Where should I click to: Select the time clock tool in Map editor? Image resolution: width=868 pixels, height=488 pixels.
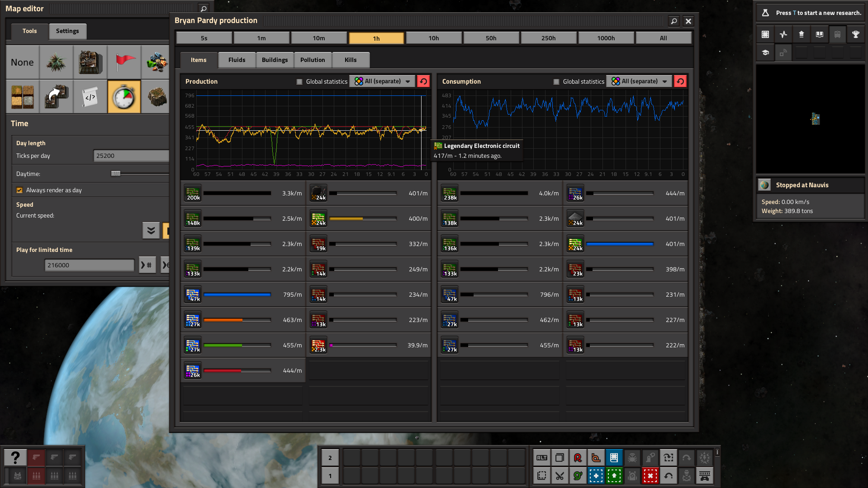pos(124,97)
